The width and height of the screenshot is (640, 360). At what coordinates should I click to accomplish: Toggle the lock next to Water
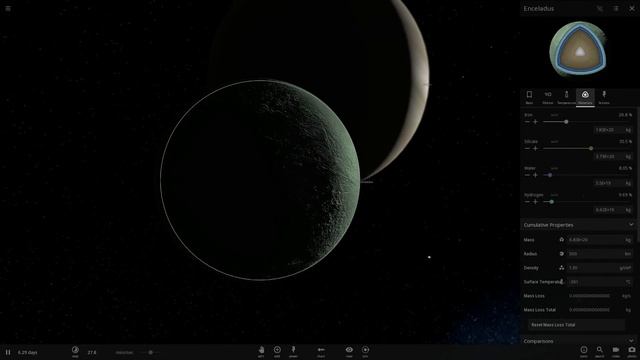[x=554, y=168]
